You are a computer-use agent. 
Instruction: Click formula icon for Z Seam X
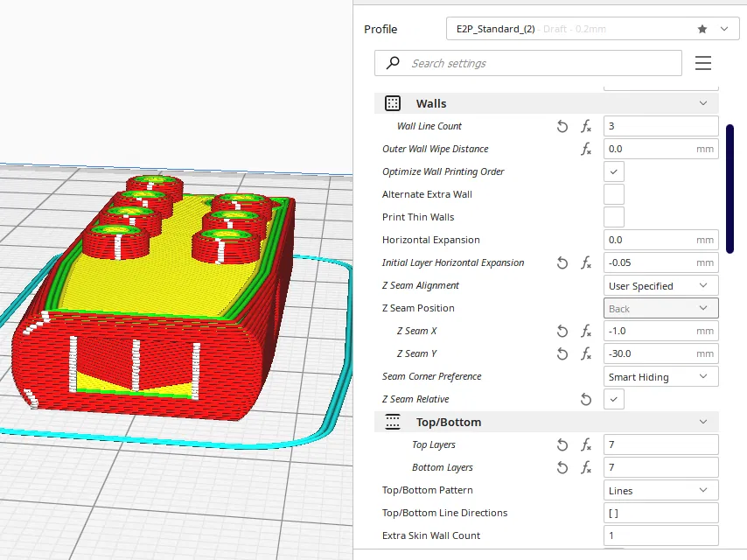586,331
